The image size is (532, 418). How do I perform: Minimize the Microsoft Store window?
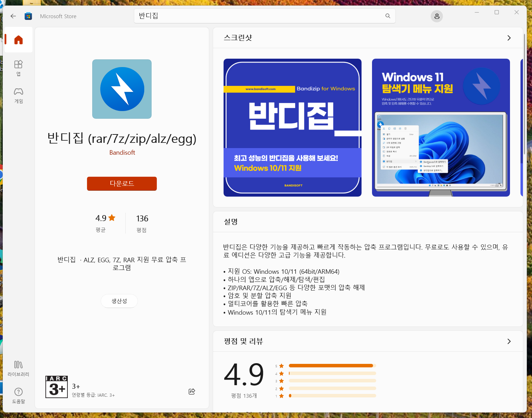(477, 12)
